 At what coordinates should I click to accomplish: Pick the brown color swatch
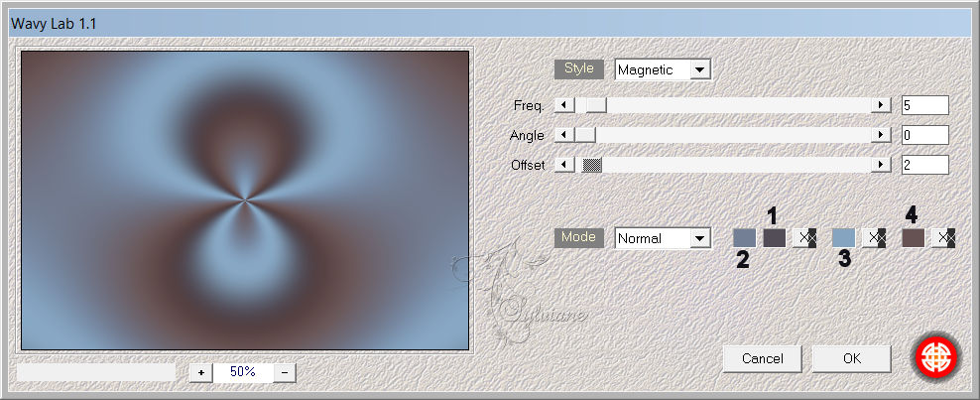(914, 238)
